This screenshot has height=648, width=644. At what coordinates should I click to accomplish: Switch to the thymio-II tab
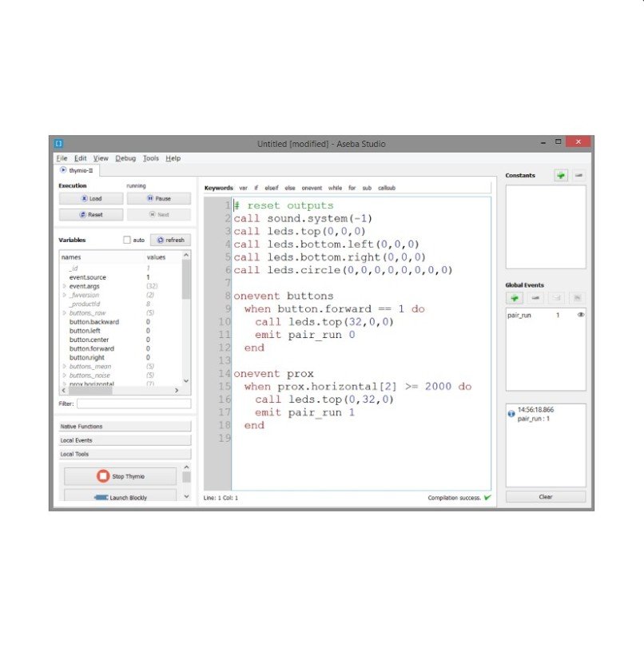click(x=77, y=170)
